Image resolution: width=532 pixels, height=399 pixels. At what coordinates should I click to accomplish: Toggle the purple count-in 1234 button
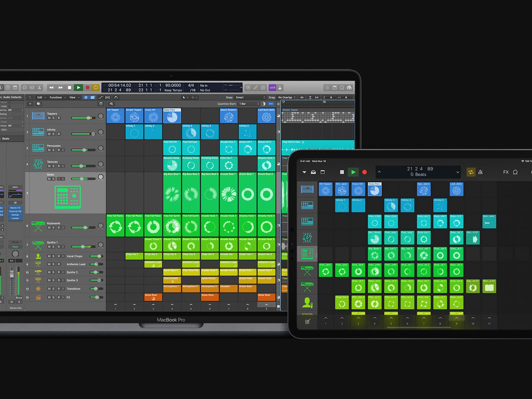272,87
